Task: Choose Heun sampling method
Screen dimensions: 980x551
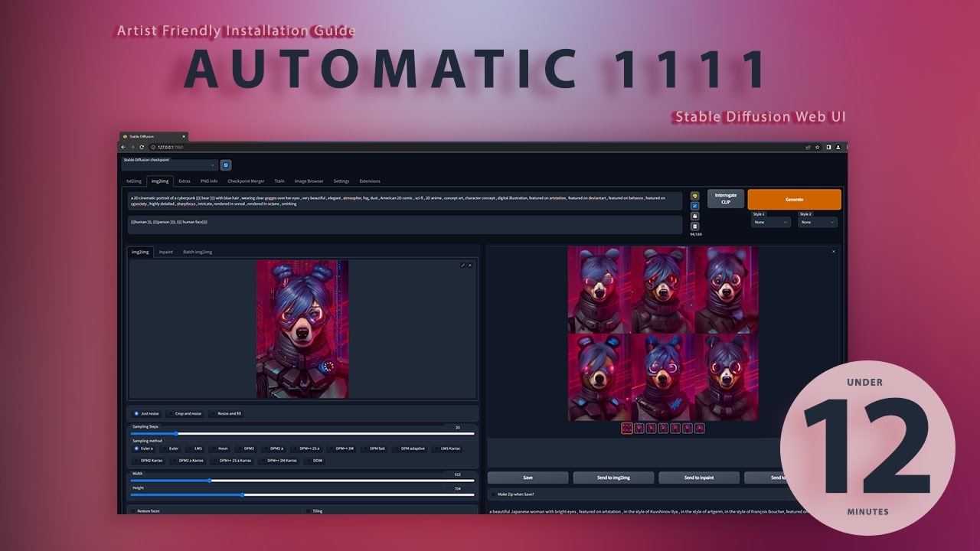Action: [219, 448]
